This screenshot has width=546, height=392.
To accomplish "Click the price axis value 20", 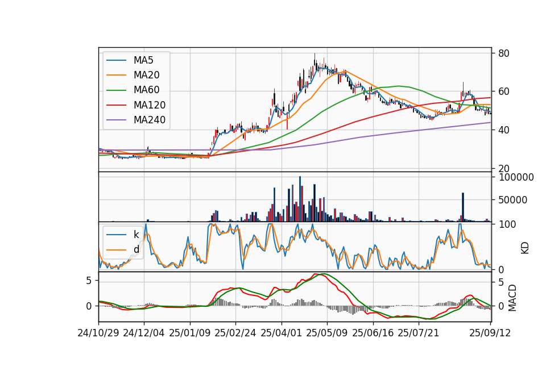I will click(504, 169).
